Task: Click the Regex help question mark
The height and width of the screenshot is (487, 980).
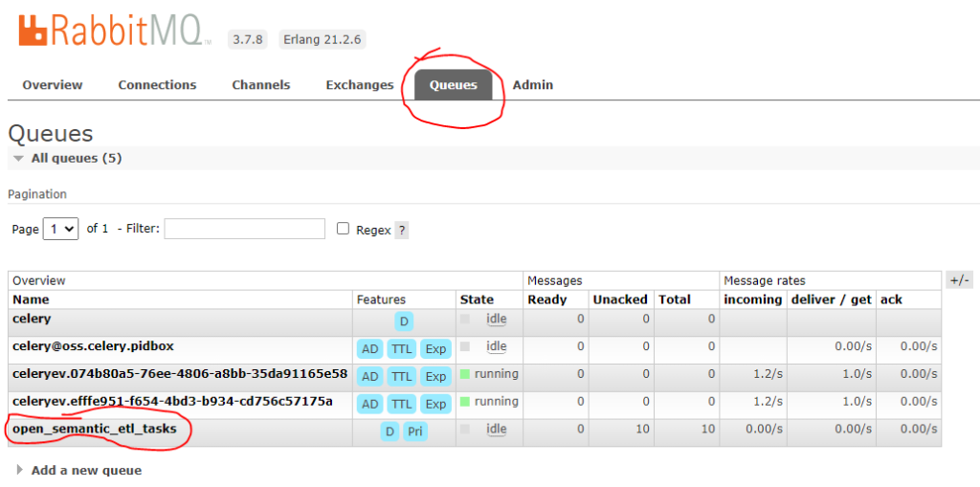Action: [x=401, y=231]
